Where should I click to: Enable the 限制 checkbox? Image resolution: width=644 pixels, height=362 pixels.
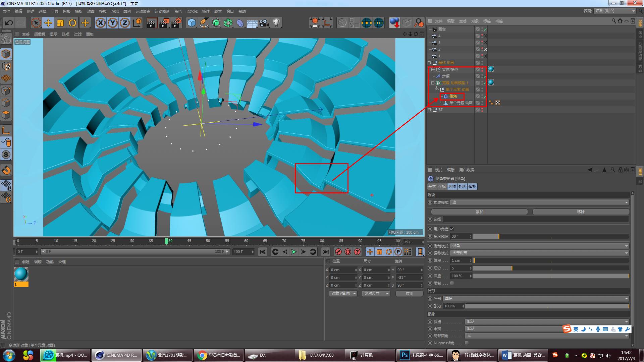452,283
